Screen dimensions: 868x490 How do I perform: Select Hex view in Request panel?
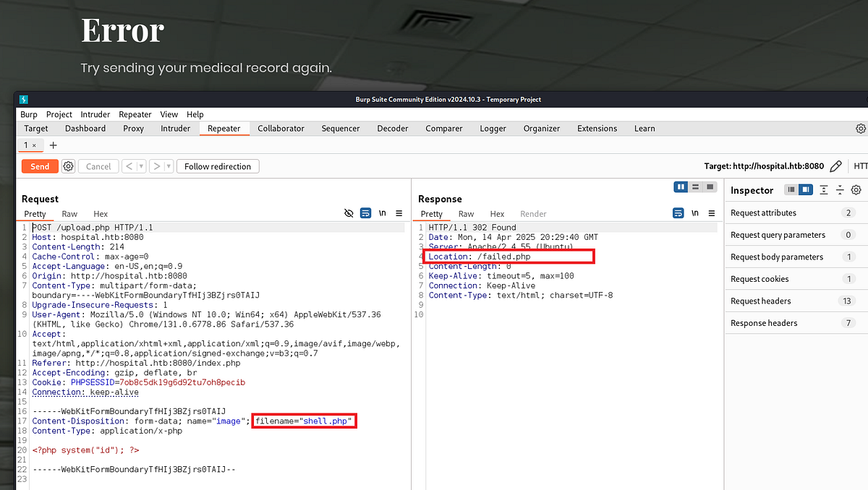101,214
